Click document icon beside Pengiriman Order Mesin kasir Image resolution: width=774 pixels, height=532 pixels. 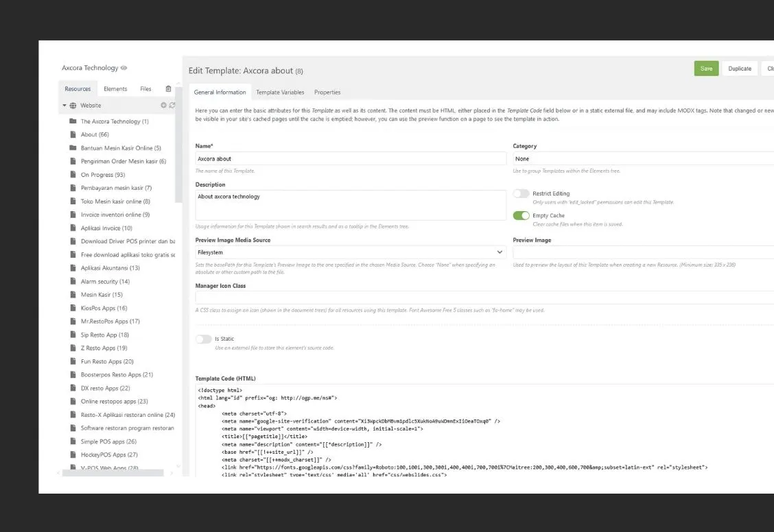click(73, 160)
